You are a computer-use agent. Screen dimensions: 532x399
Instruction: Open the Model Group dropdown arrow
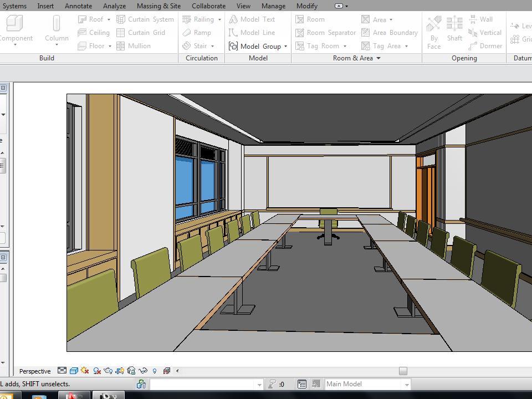pos(286,47)
